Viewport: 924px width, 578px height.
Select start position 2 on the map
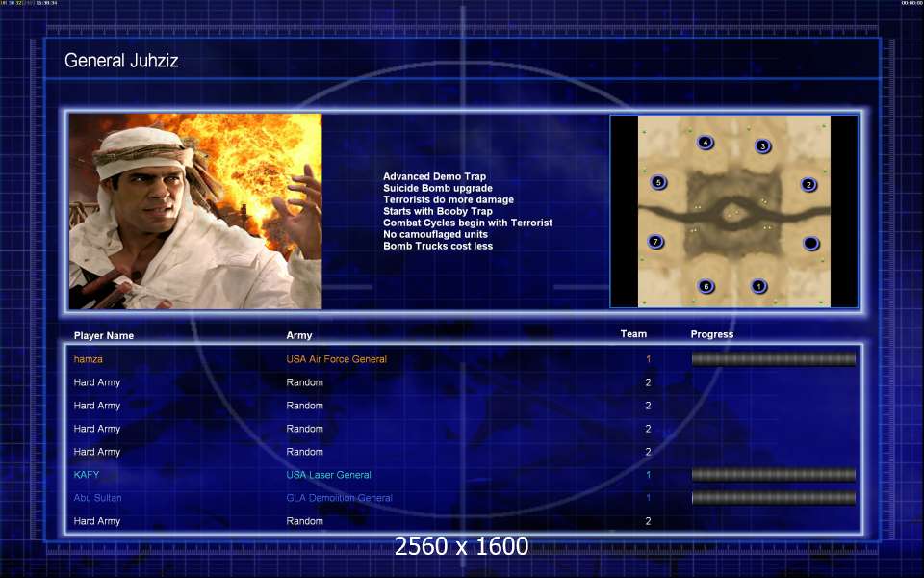click(808, 184)
